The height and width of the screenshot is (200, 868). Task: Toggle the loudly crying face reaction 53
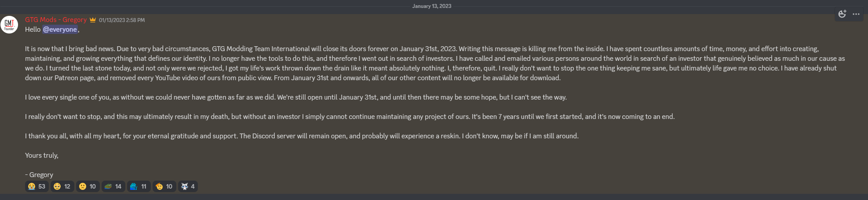tap(36, 186)
